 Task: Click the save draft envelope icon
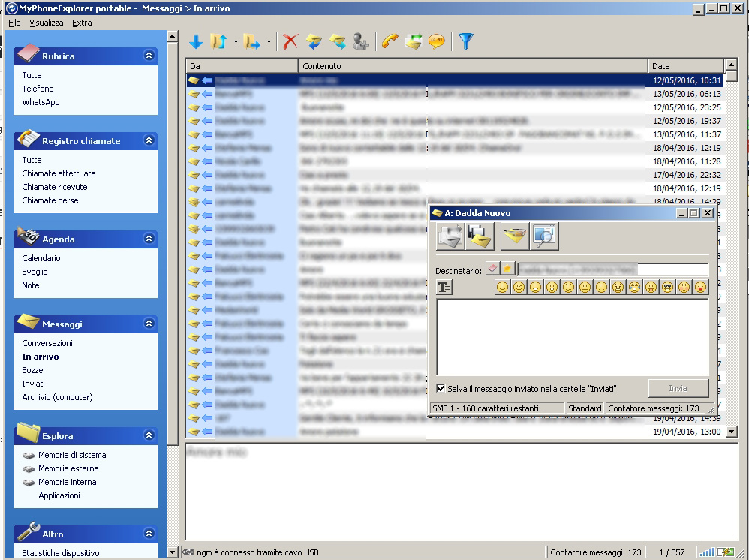click(x=480, y=236)
